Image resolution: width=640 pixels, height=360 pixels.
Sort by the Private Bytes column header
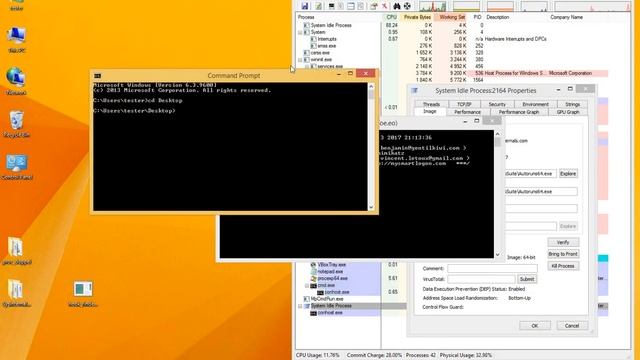point(417,17)
